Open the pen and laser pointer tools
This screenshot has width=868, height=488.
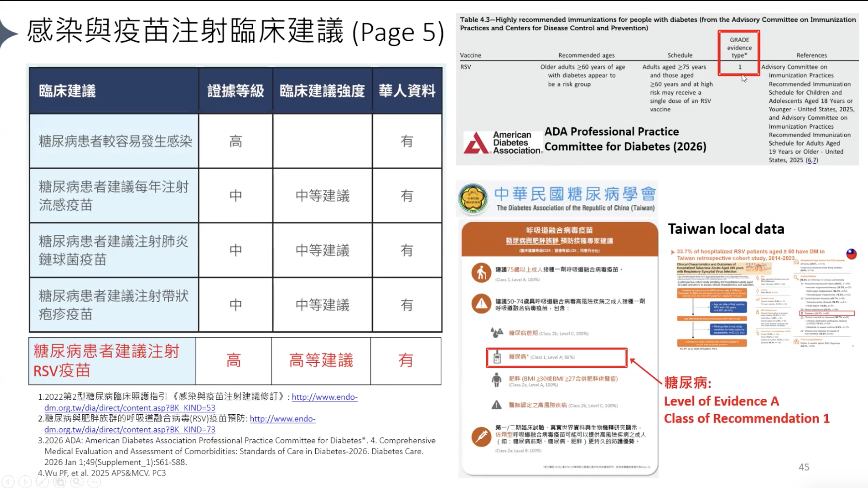42,482
